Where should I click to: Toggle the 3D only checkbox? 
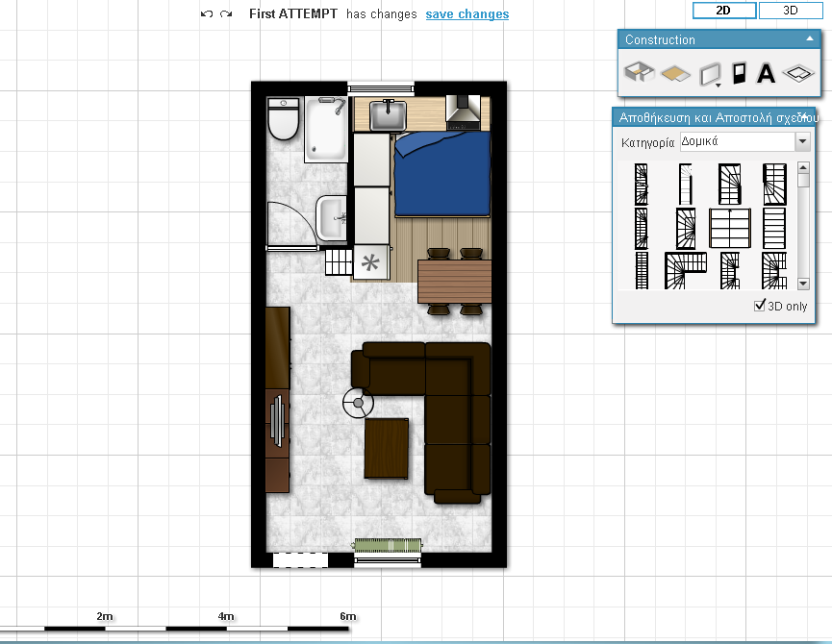(x=761, y=307)
